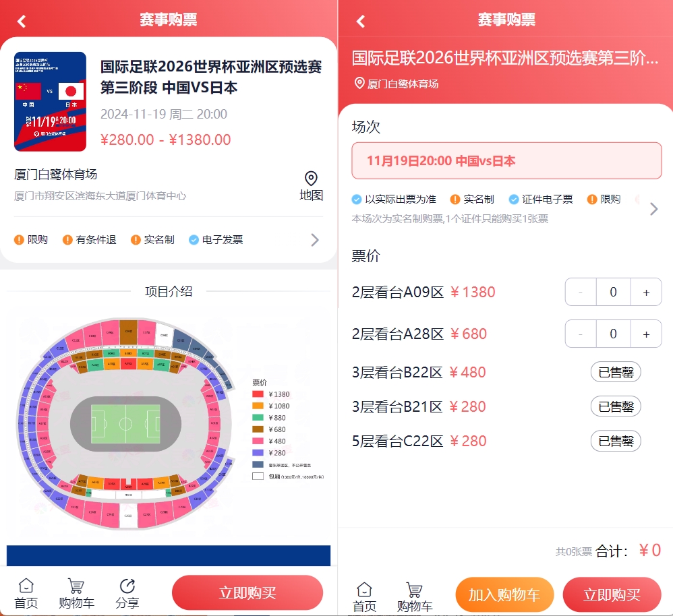The width and height of the screenshot is (673, 616).
Task: Click the match poster thumbnail
Action: tap(50, 102)
